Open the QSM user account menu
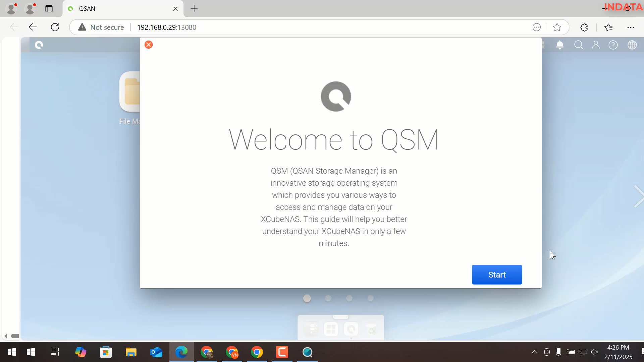644x362 pixels. [596, 45]
